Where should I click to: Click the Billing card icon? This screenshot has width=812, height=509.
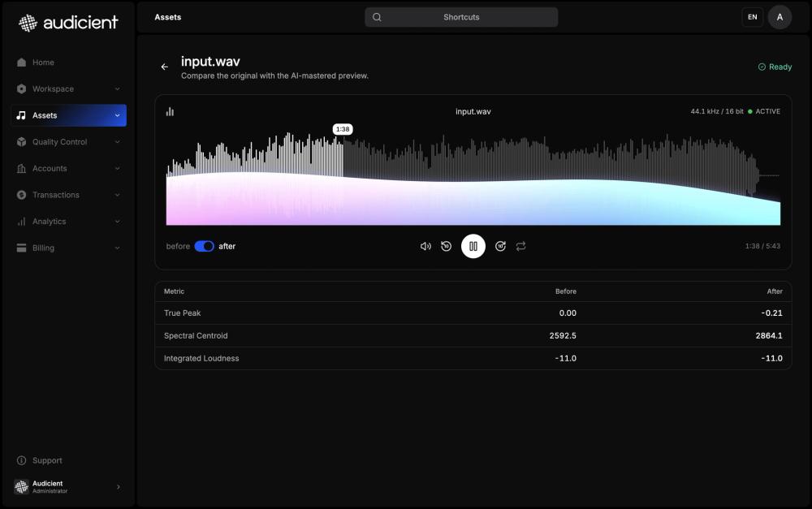21,248
